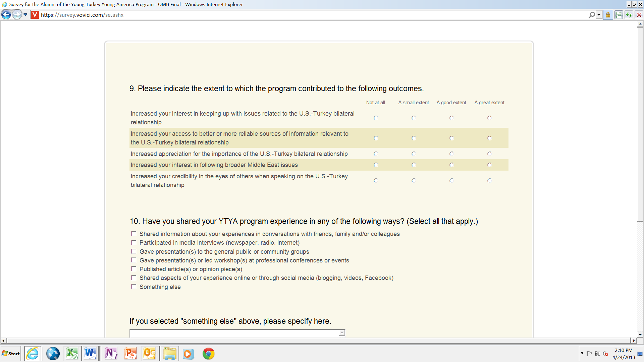Screen dimensions: 644x362
Task: Toggle the Compatibility View icon
Action: click(x=619, y=15)
